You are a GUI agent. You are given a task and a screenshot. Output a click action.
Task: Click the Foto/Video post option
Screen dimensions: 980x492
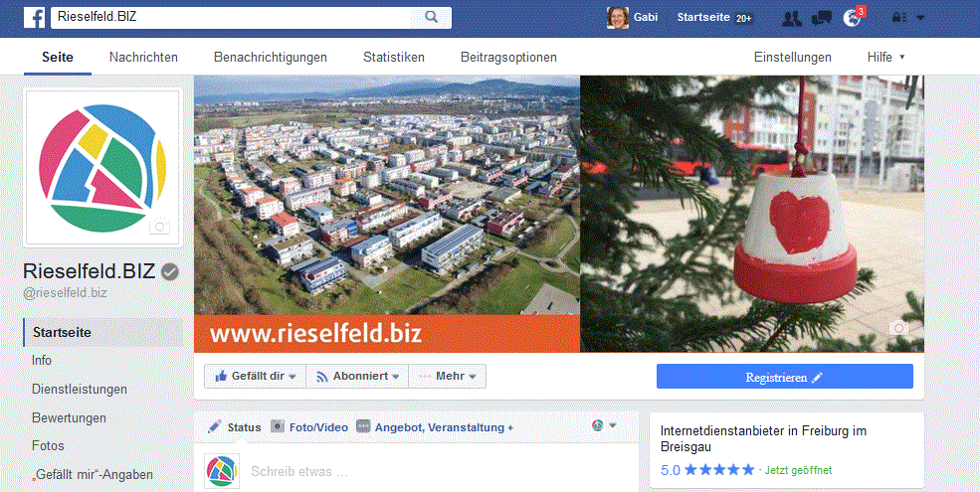309,427
